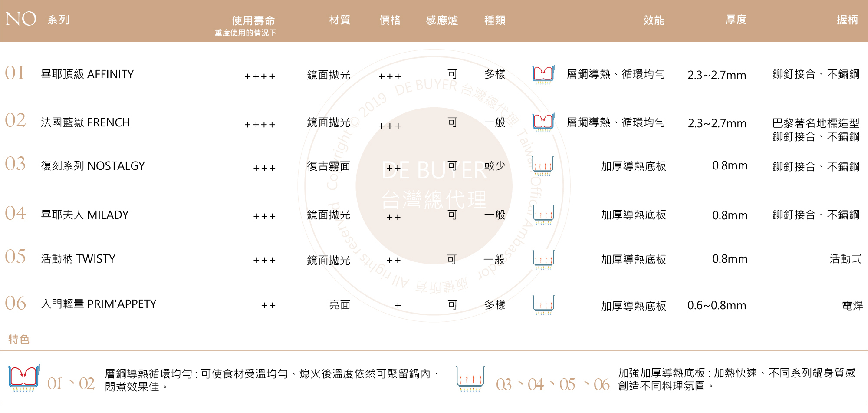
Task: Click the '03、04、05、06' legend label
Action: (x=553, y=384)
